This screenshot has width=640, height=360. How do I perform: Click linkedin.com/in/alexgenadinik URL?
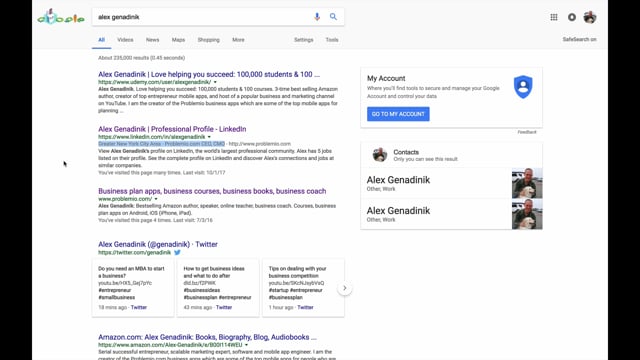tap(151, 137)
